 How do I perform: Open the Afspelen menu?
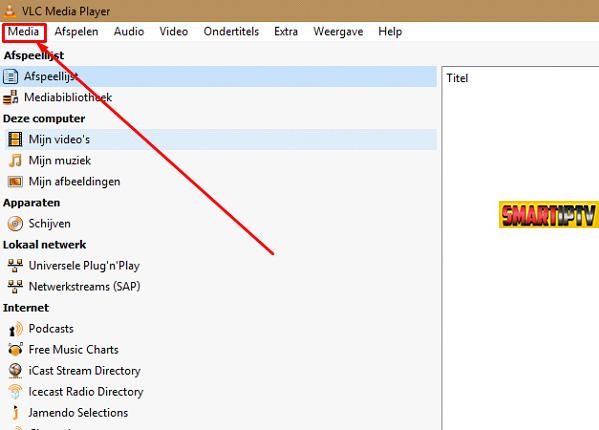click(76, 32)
